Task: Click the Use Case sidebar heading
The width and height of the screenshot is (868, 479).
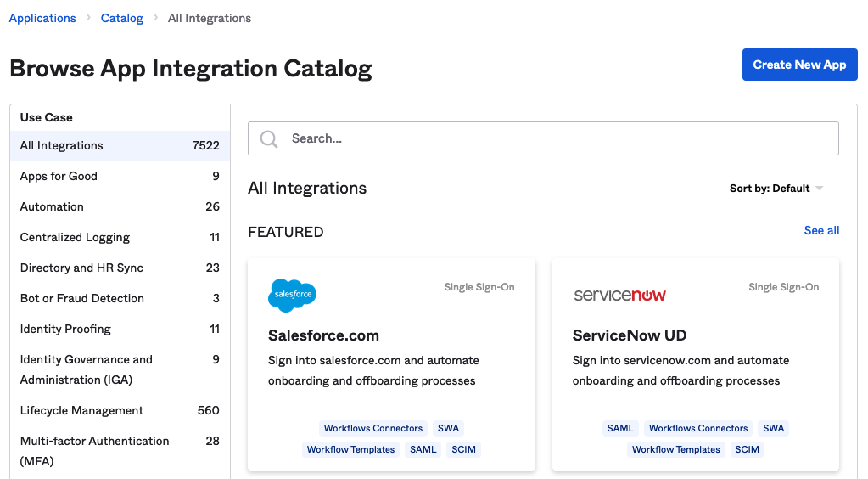Action: coord(47,117)
